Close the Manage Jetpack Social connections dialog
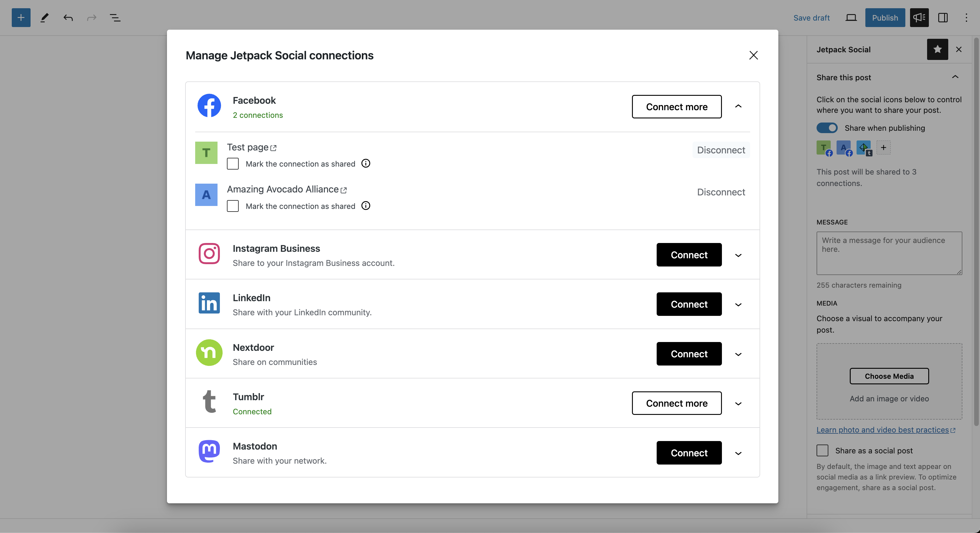The width and height of the screenshot is (980, 533). (753, 55)
